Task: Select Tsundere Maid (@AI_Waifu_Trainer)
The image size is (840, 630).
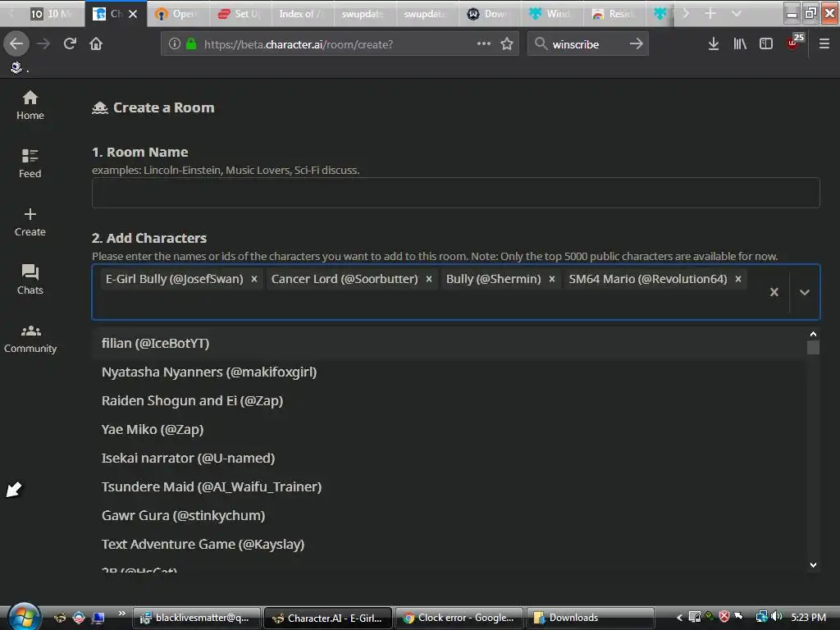Action: (448, 487)
